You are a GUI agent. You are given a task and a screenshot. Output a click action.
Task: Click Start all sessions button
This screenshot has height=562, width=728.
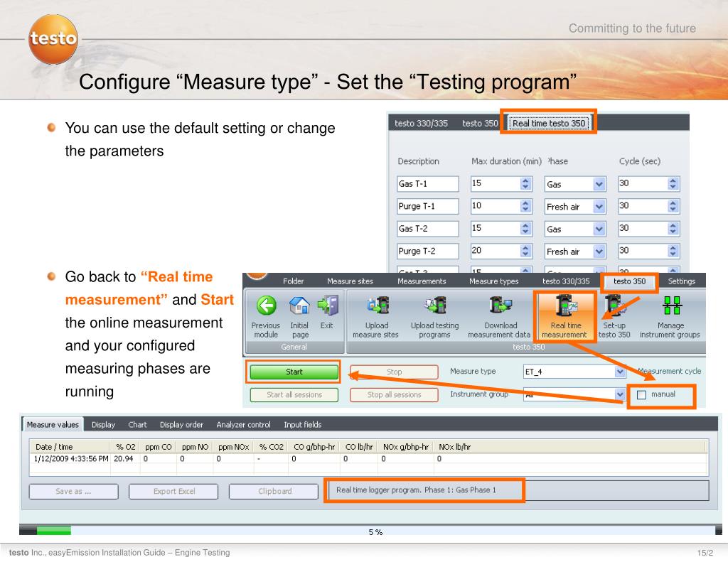point(294,394)
